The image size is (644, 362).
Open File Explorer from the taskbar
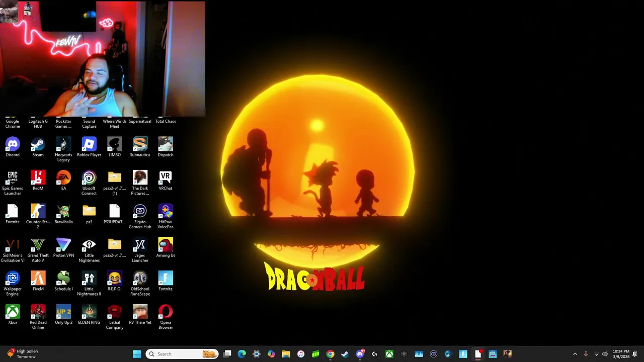[x=286, y=354]
